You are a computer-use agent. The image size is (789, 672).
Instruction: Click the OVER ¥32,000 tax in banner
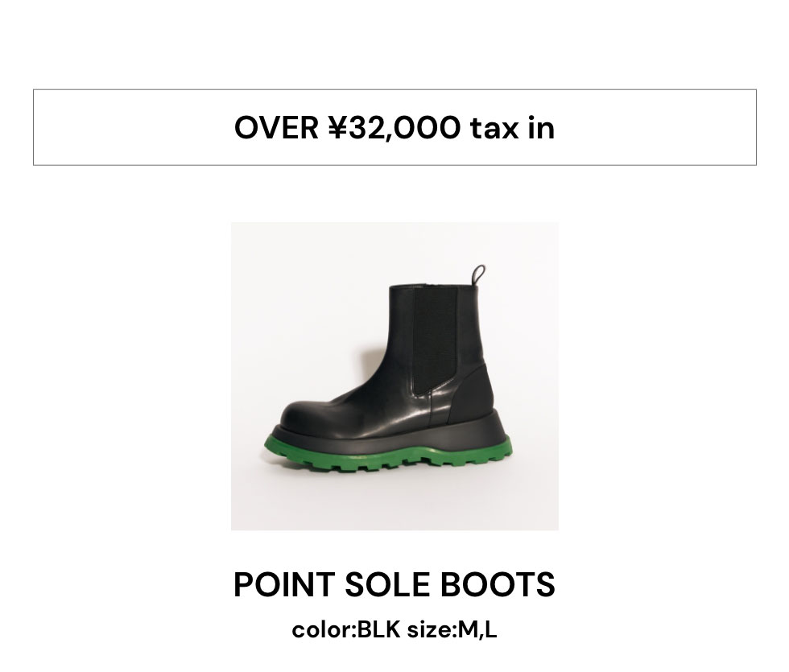(394, 127)
